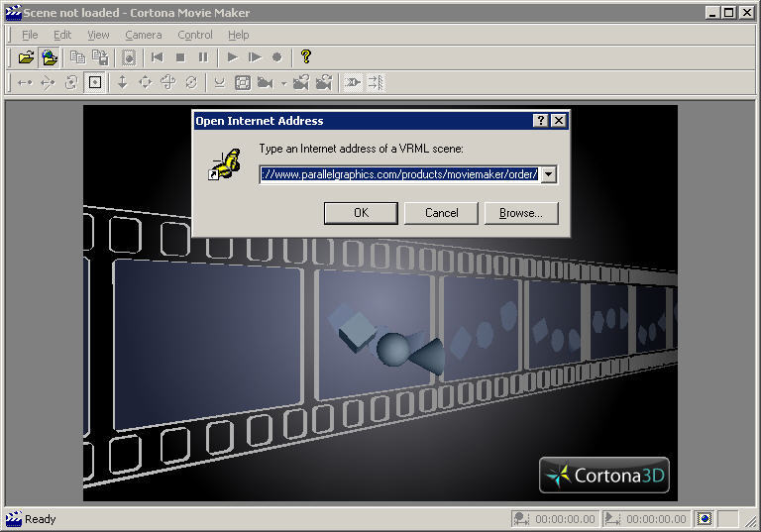This screenshot has height=532, width=761.
Task: Click the Record circle button
Action: (277, 57)
